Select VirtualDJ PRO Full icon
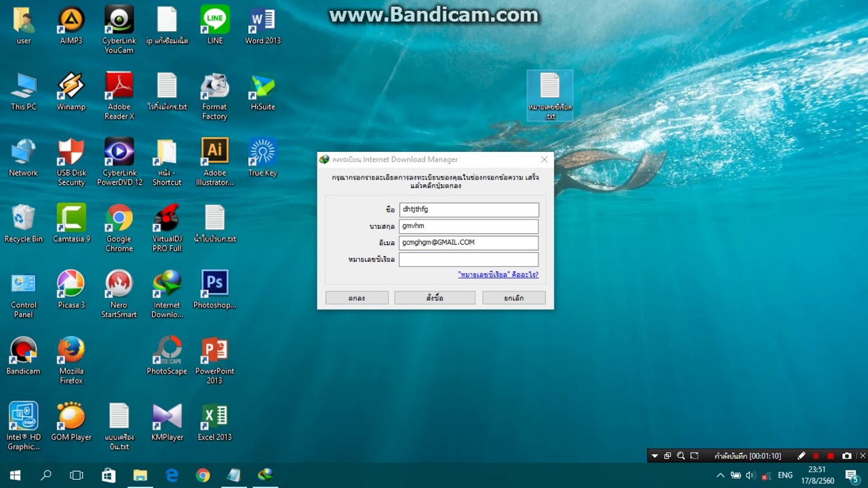 [x=167, y=228]
